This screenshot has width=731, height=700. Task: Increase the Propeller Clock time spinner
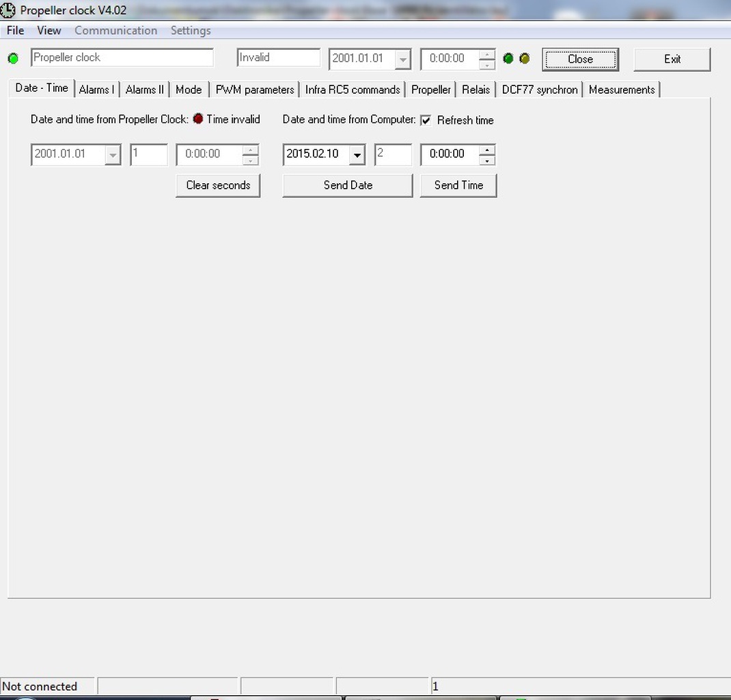tap(251, 150)
